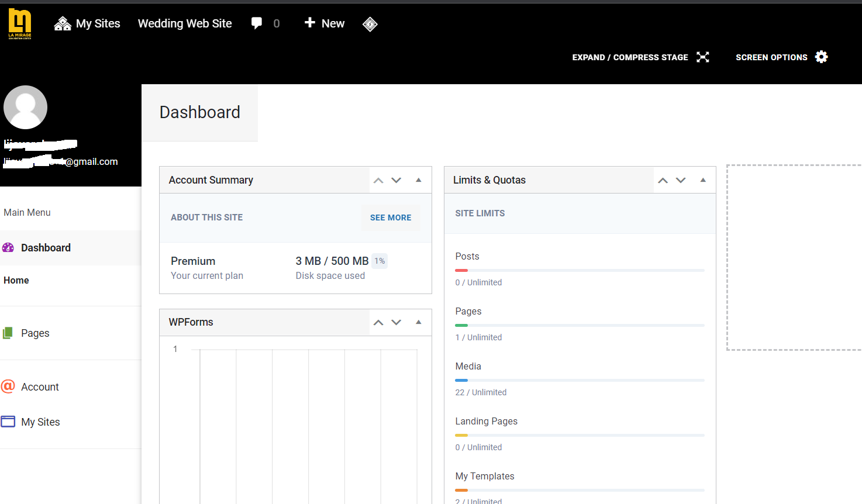Image resolution: width=862 pixels, height=504 pixels.
Task: Click the plus icon beside New
Action: 310,22
